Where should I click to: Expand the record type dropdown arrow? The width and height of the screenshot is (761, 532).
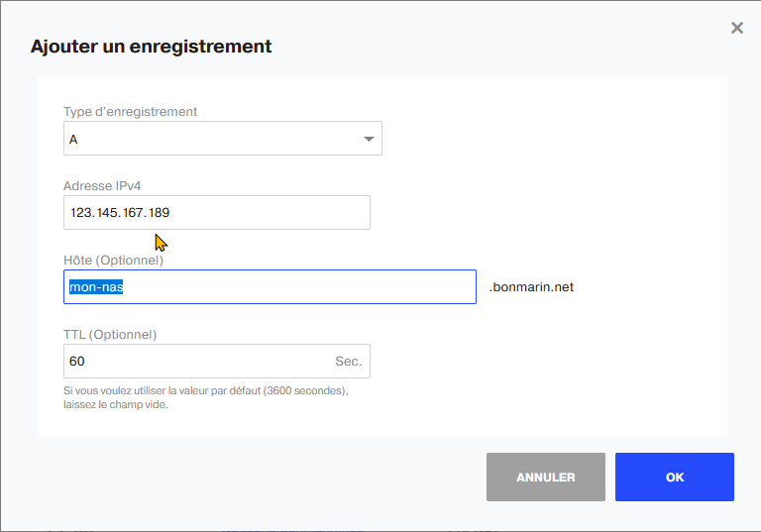click(x=370, y=140)
